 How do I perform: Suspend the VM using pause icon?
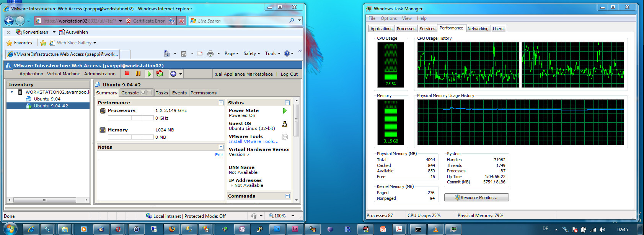tap(138, 73)
